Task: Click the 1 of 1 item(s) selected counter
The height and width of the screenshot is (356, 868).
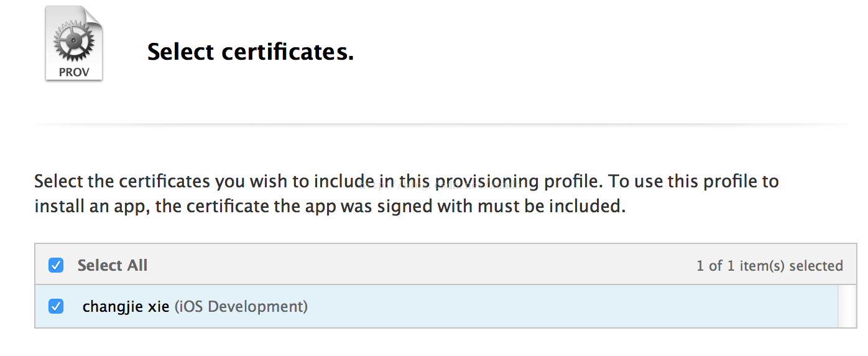Action: (x=770, y=266)
